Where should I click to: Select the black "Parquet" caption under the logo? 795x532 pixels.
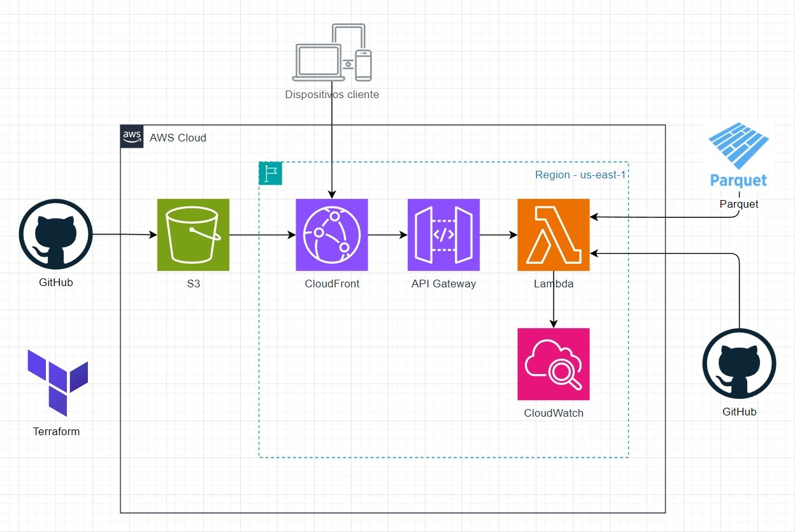(x=739, y=204)
